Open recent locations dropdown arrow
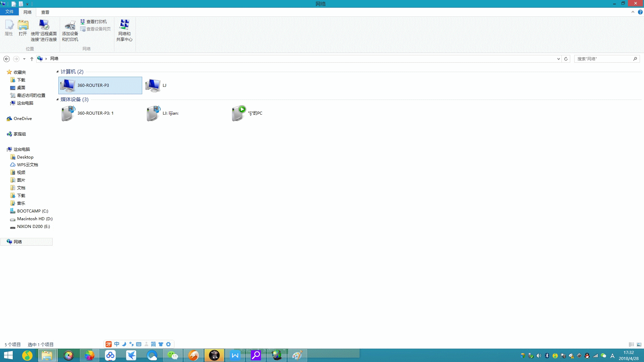644x362 pixels. click(x=24, y=59)
